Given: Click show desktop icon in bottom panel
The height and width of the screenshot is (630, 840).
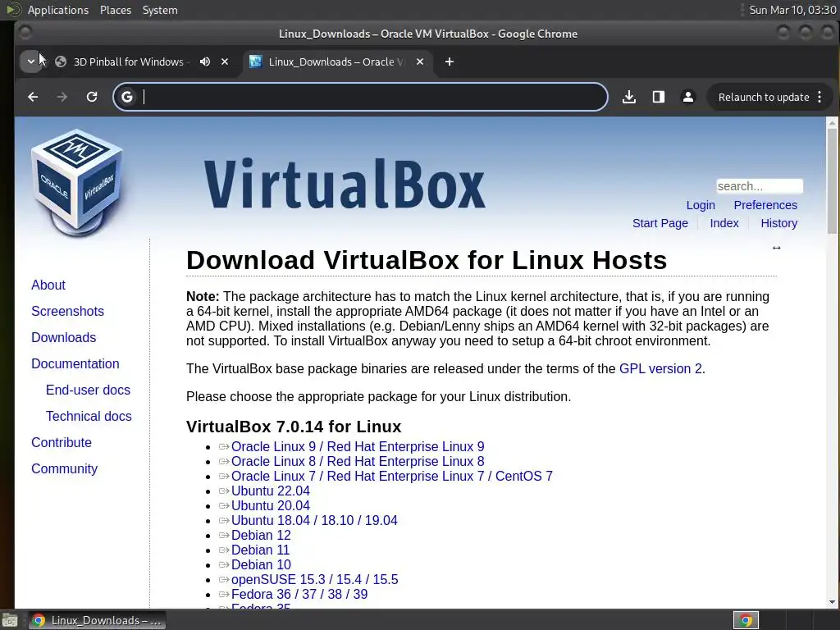Looking at the screenshot, I should tap(9, 621).
